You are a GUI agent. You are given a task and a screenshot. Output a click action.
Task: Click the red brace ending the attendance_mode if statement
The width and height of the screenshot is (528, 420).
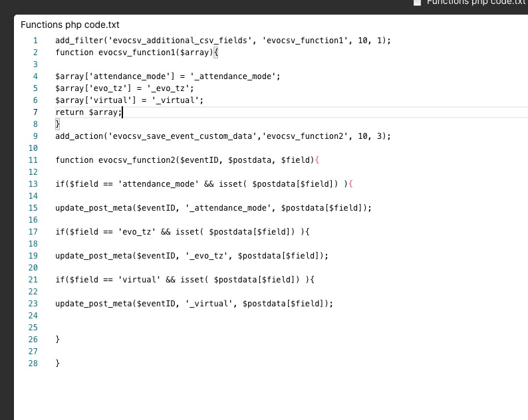click(x=350, y=184)
